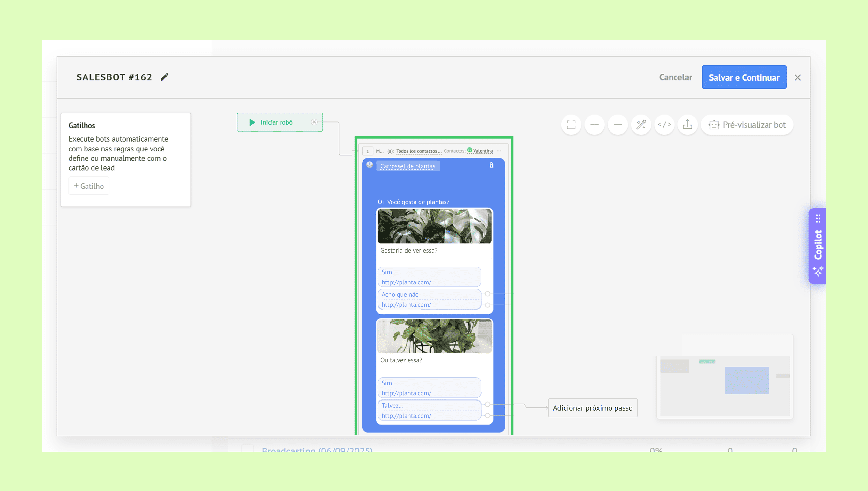The width and height of the screenshot is (868, 491).
Task: Open the Todos los contactos recipient dropdown
Action: pyautogui.click(x=418, y=151)
